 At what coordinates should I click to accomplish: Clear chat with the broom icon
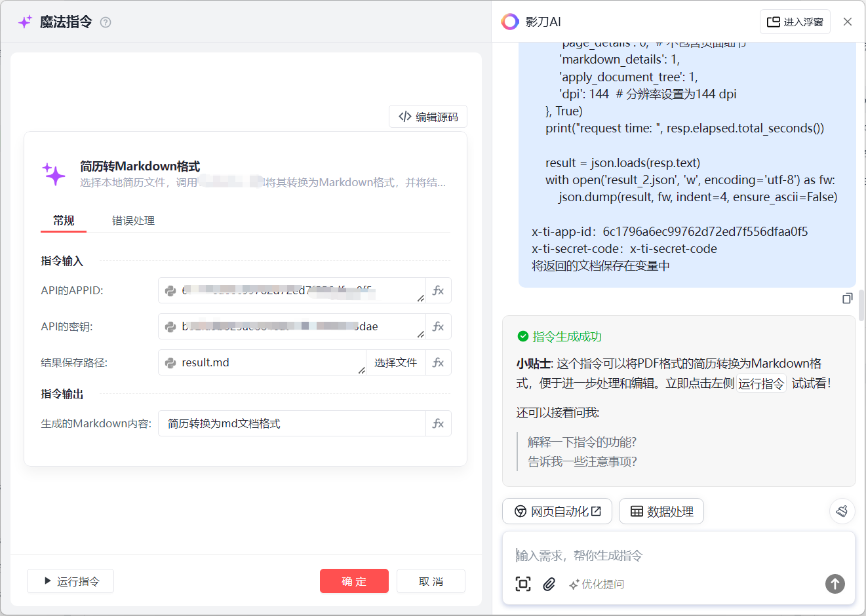(842, 511)
